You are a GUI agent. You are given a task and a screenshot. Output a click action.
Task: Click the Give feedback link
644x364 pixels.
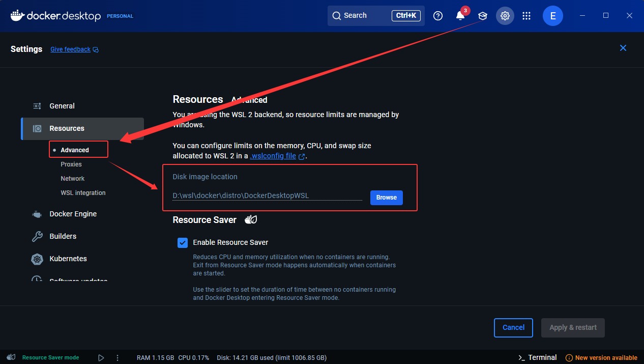click(x=71, y=49)
